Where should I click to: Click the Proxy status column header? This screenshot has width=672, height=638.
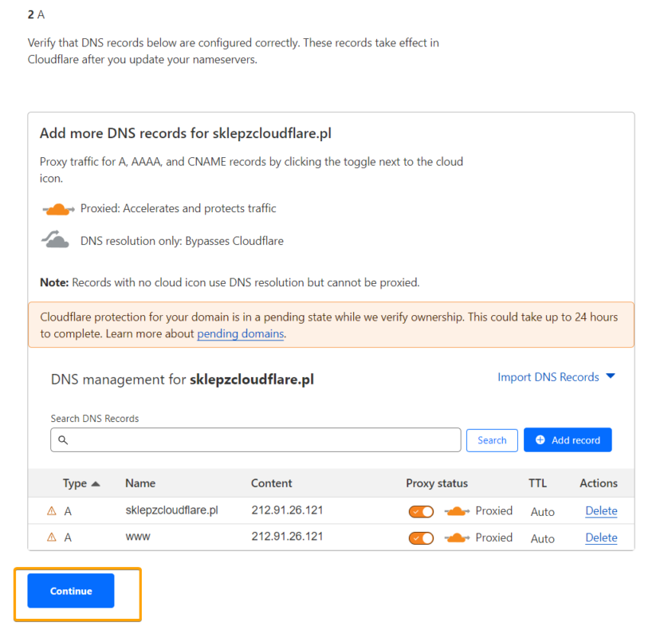[437, 483]
